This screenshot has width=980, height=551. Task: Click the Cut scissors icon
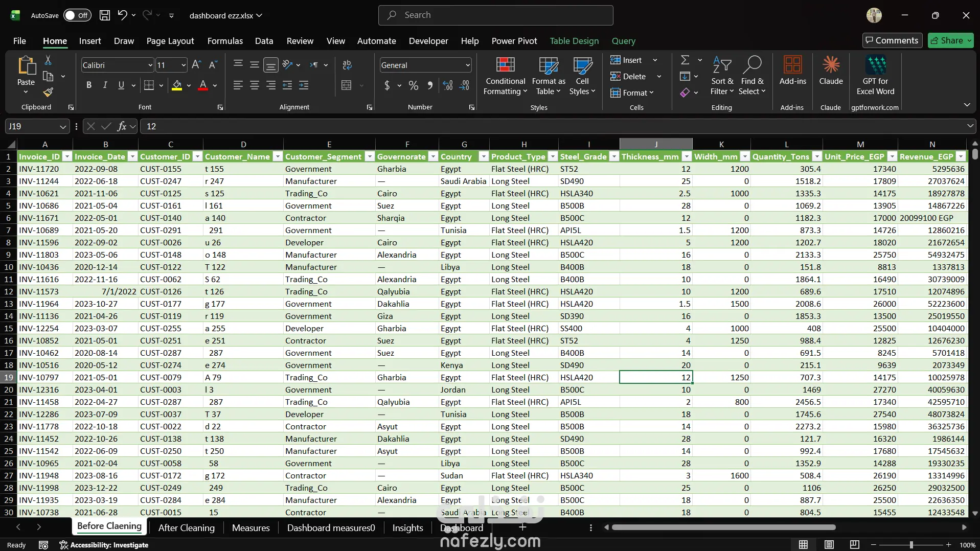pyautogui.click(x=48, y=60)
